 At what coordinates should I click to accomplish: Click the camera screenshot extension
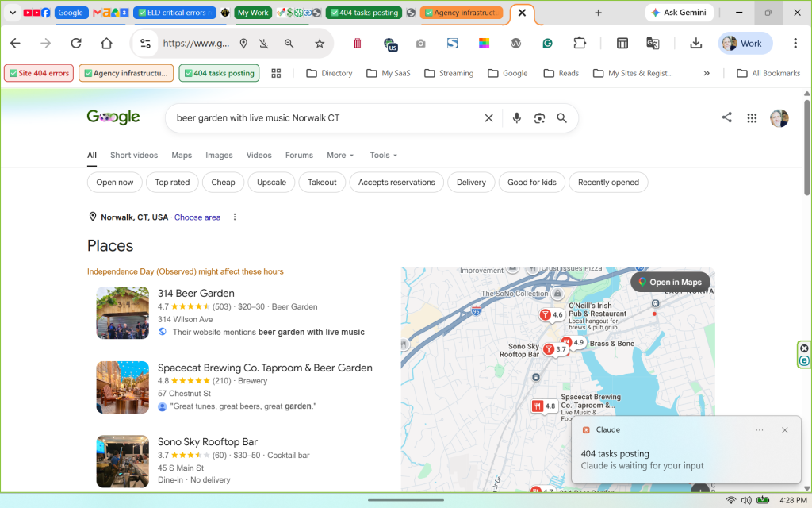(x=420, y=44)
